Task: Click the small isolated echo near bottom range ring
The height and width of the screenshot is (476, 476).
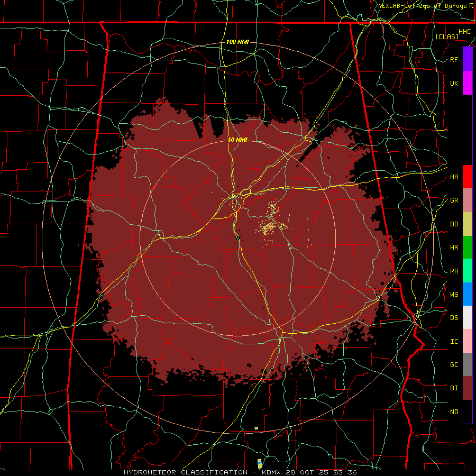Action: [256, 428]
